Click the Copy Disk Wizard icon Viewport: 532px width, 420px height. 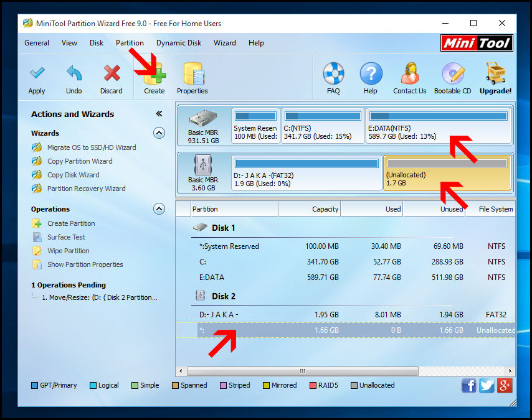pos(37,175)
